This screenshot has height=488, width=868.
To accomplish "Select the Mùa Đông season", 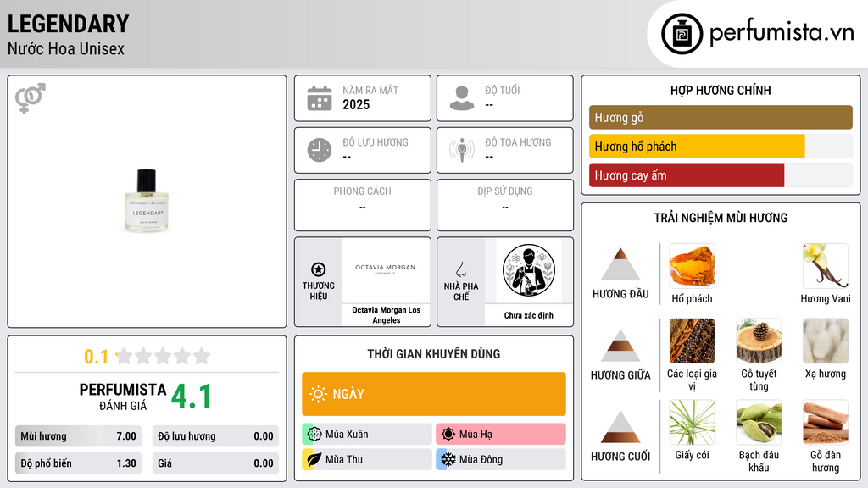I will [x=501, y=459].
